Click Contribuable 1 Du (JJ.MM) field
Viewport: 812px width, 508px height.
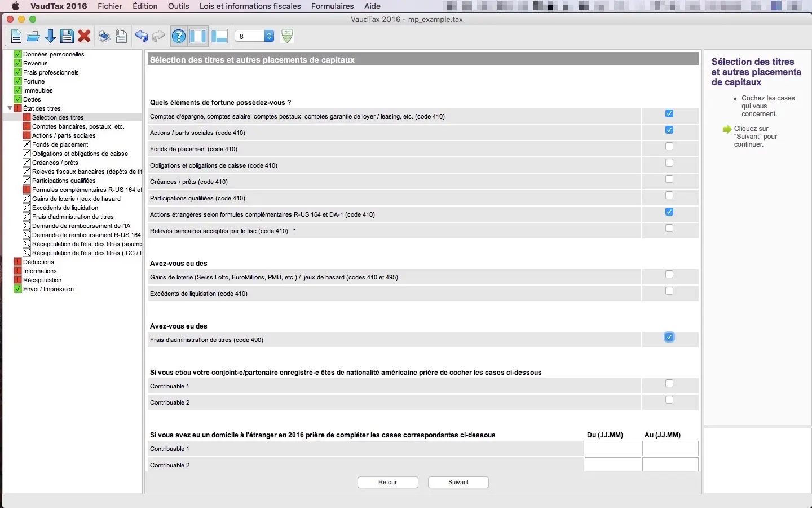pyautogui.click(x=613, y=449)
